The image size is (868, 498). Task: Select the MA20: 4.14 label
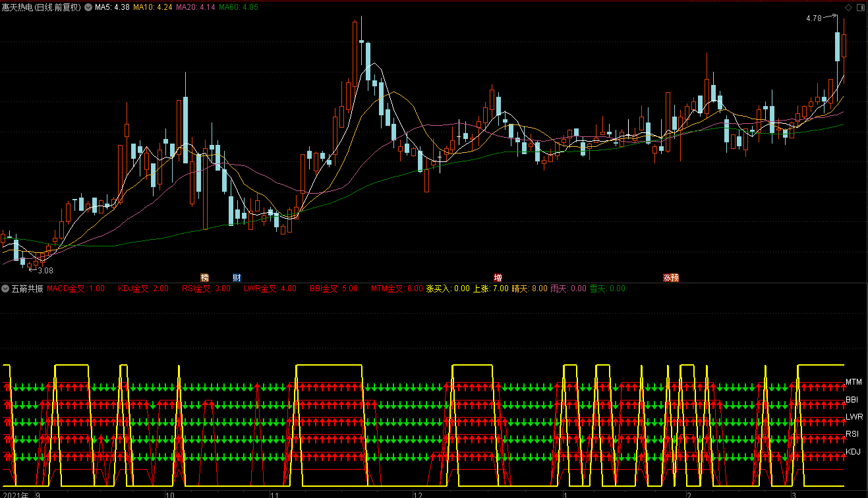(196, 8)
